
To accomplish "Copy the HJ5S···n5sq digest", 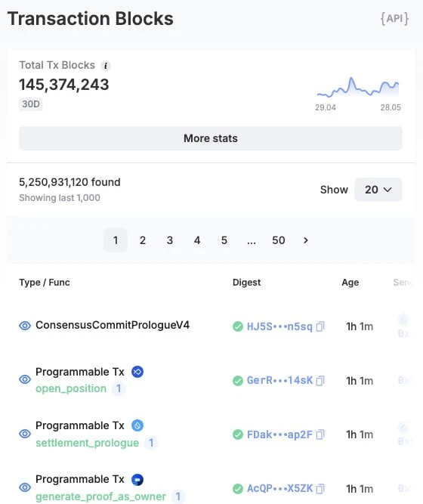I will click(320, 326).
